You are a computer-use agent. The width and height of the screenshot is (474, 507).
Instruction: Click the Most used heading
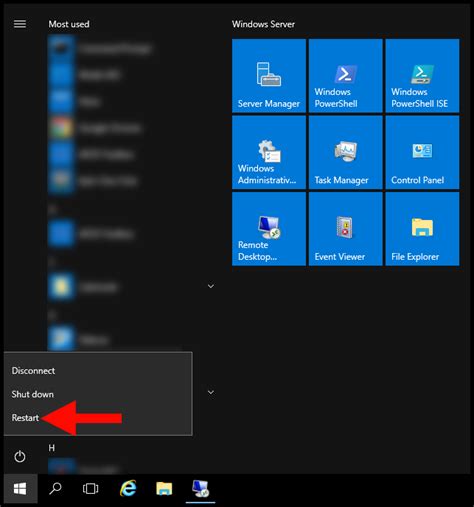pyautogui.click(x=69, y=24)
